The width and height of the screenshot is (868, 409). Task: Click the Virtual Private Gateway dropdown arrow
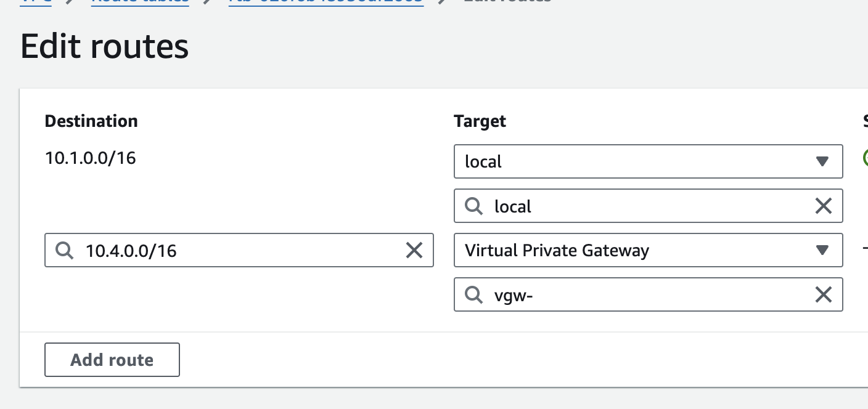(x=822, y=250)
